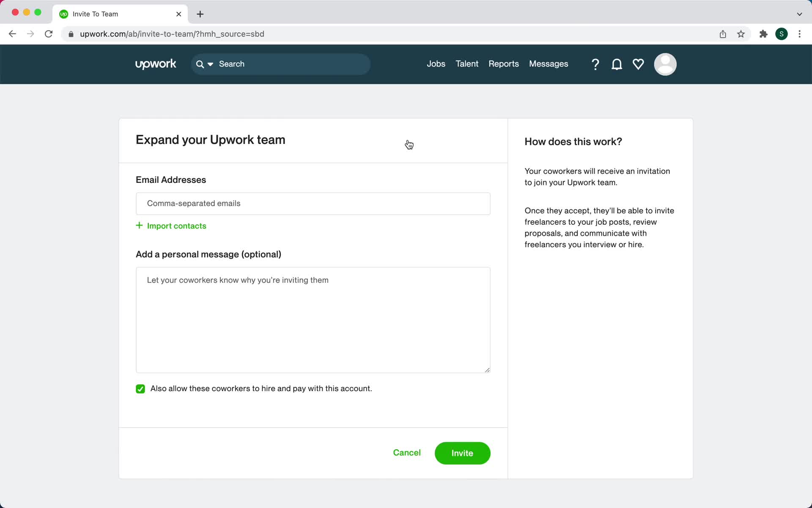Click the notifications bell icon

[x=617, y=64]
